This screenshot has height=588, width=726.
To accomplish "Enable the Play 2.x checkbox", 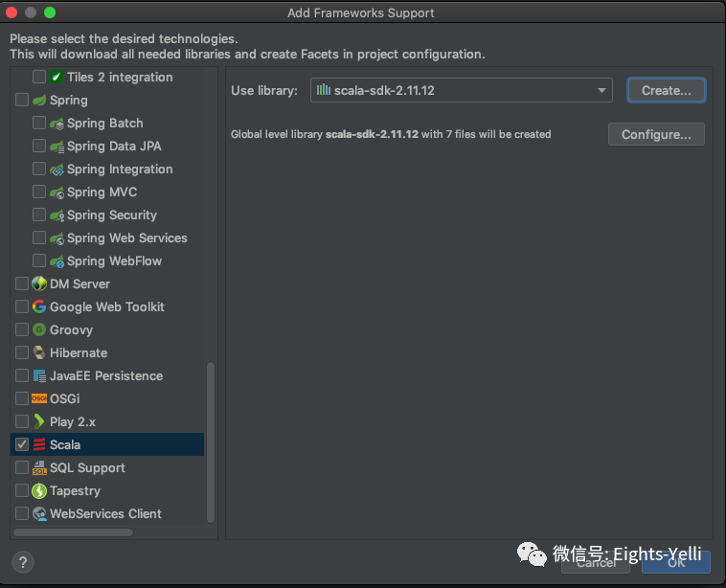I will [x=22, y=421].
